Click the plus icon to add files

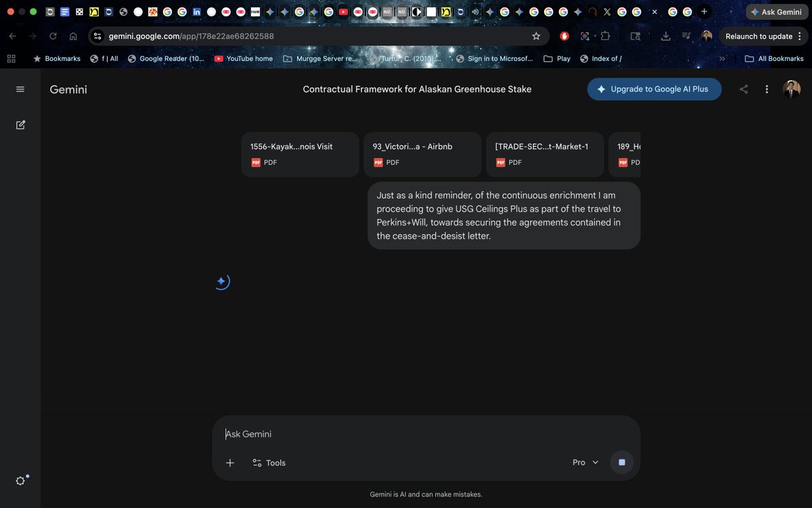[230, 463]
